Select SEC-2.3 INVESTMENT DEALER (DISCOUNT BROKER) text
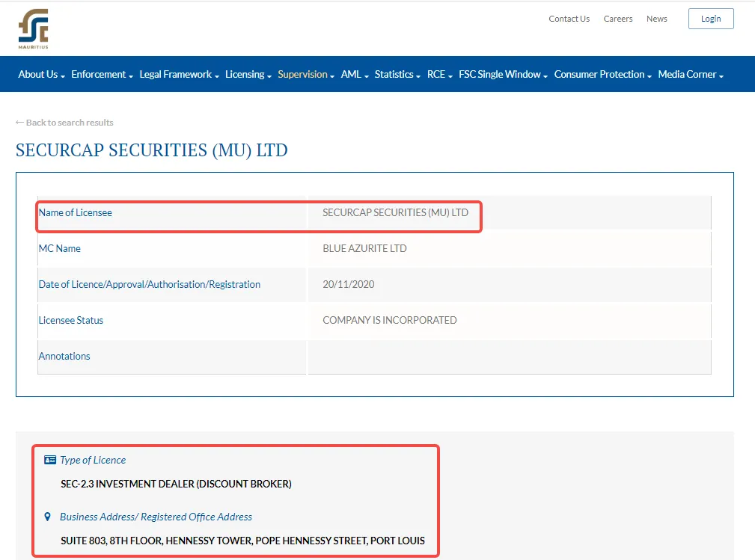This screenshot has width=755, height=560. tap(177, 484)
